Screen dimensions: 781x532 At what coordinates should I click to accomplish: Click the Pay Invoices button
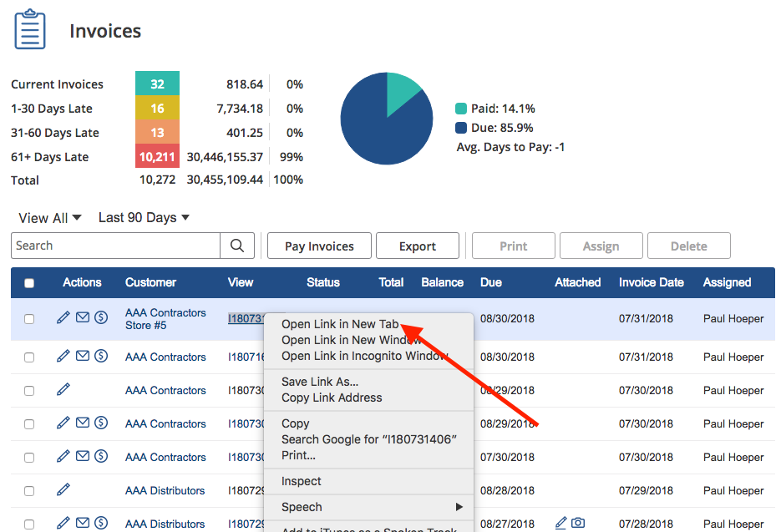[319, 246]
